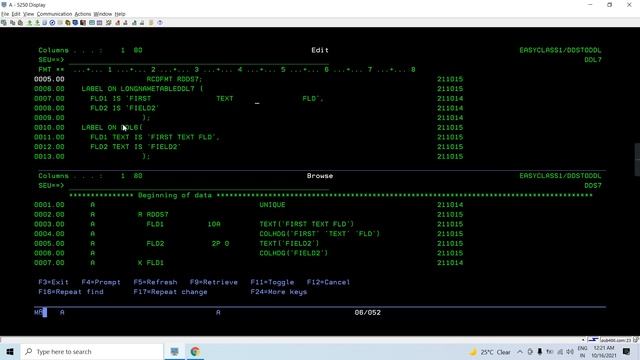Click the F4=Prompt function key
The height and width of the screenshot is (360, 640).
coord(101,282)
